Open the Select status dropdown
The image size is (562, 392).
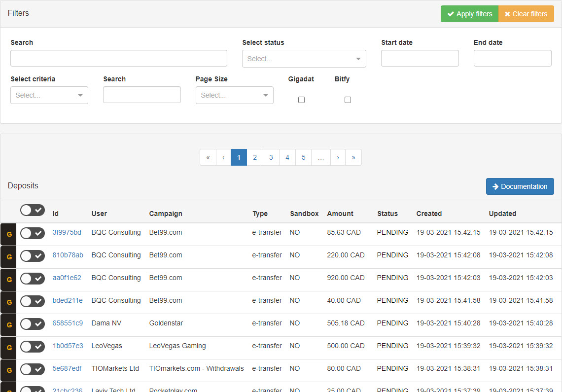(304, 59)
